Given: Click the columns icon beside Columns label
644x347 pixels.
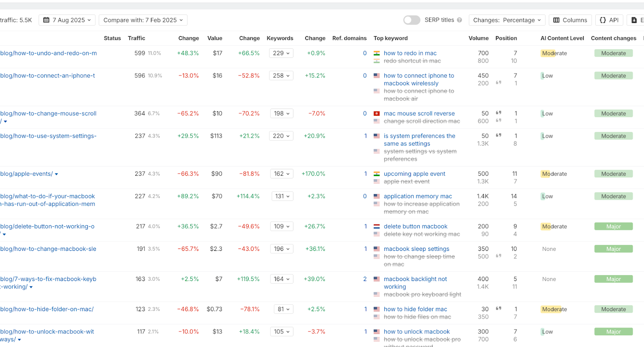Looking at the screenshot, I should pos(556,20).
